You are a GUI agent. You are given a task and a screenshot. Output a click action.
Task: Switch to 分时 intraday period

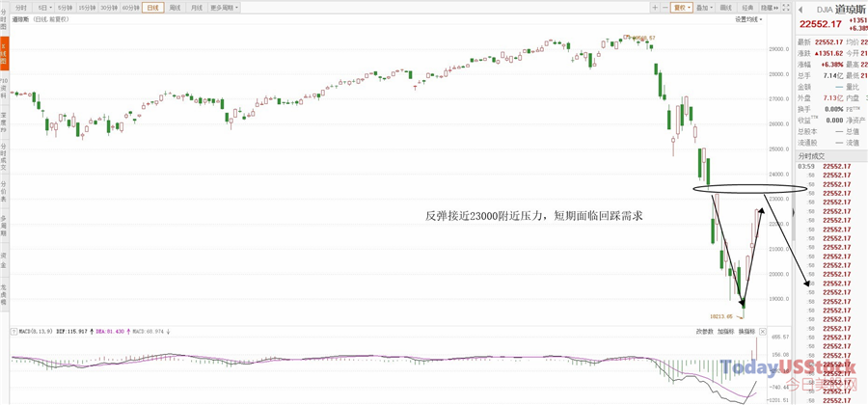click(x=21, y=8)
